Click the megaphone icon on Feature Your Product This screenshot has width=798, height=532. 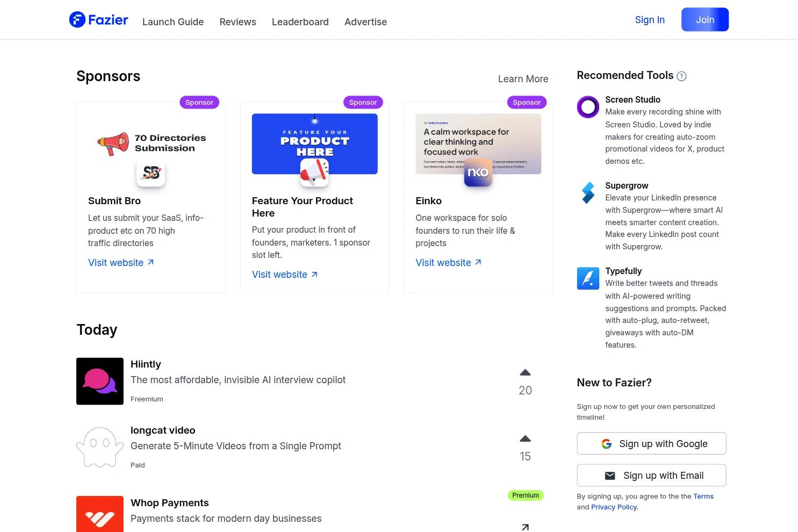pyautogui.click(x=314, y=173)
